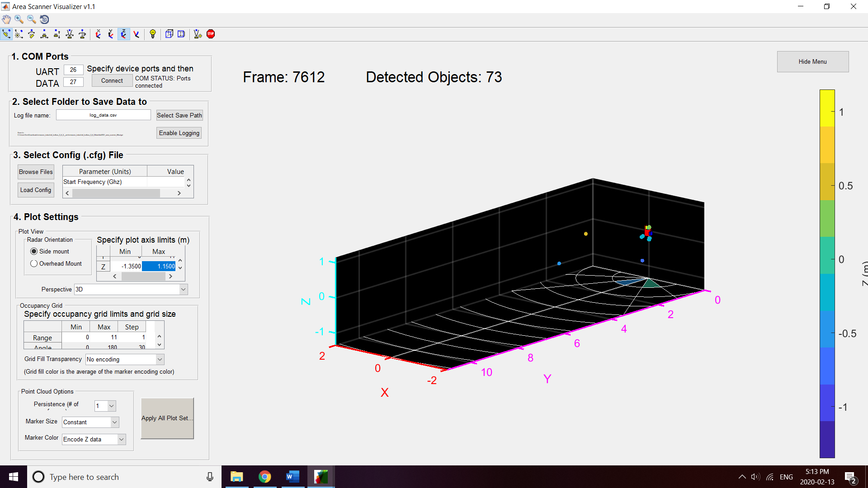Toggle the Orbit Camera tool
The image size is (868, 488).
(x=6, y=34)
